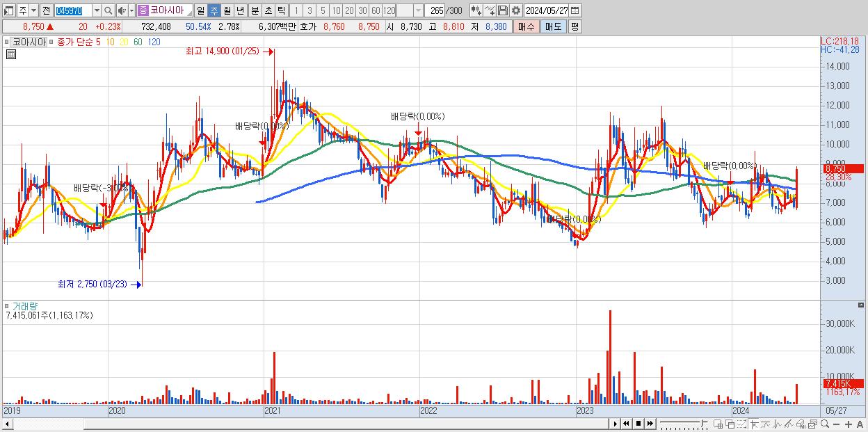Click the dotted-box chart region icon
The height and width of the screenshot is (432, 868).
click(741, 424)
